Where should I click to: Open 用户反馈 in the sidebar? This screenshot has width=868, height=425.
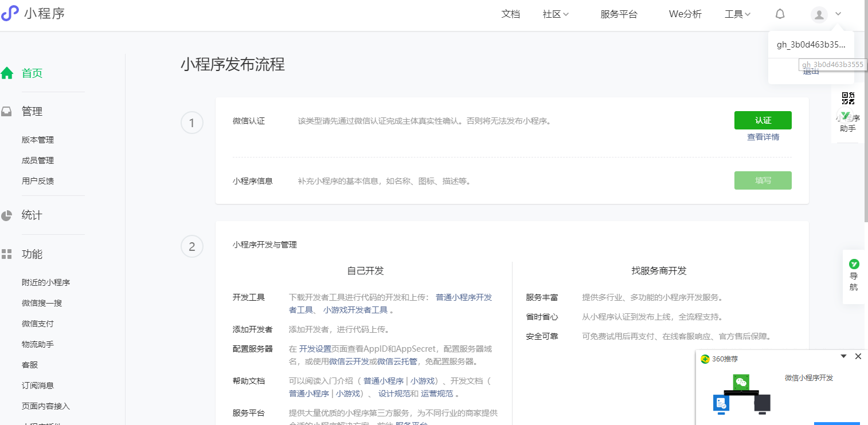click(x=38, y=181)
